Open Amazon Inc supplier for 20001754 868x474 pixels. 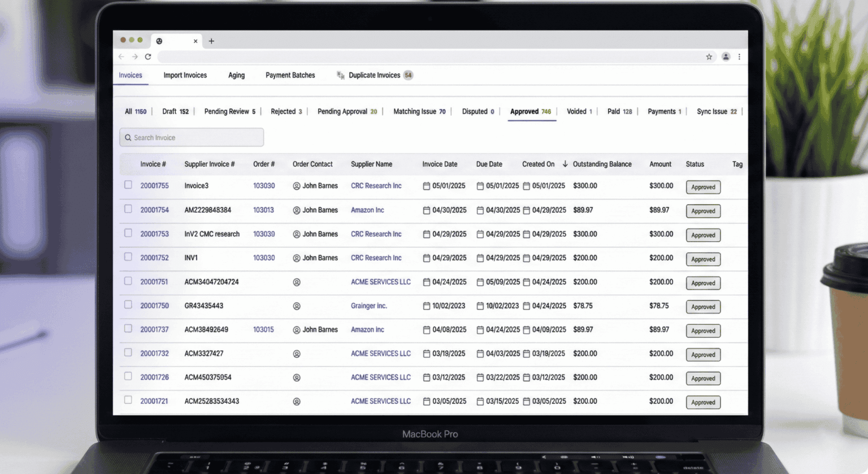[x=367, y=210]
